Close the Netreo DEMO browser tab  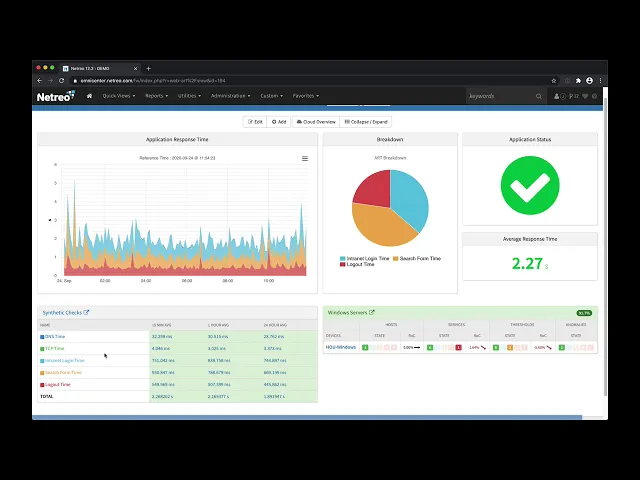tap(136, 69)
